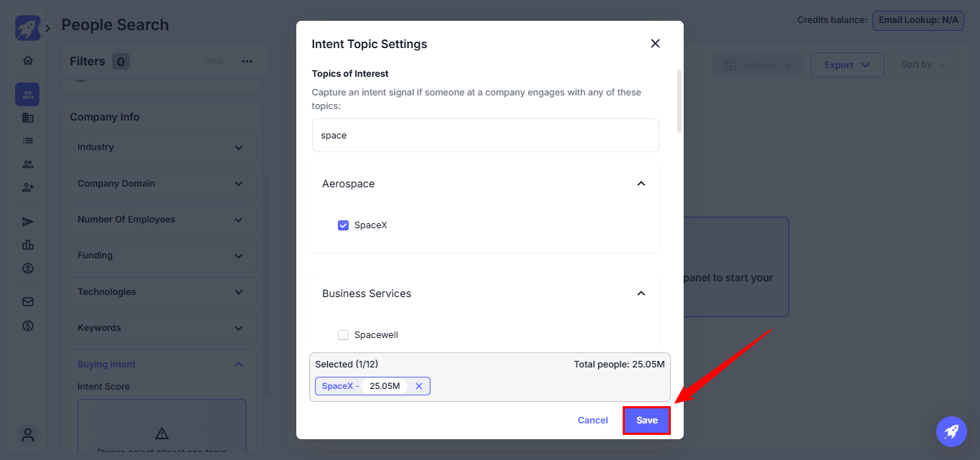Remove the SpaceX selected chip
The width and height of the screenshot is (980, 460).
point(419,386)
